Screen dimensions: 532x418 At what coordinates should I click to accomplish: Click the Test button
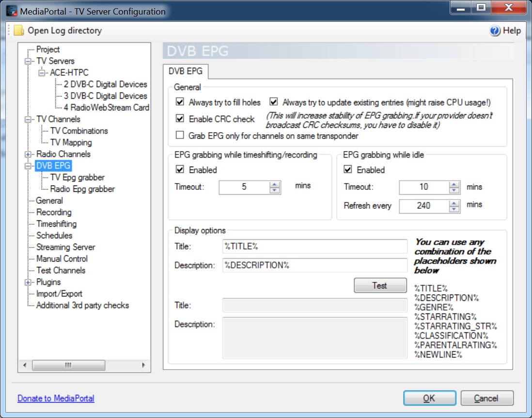coord(380,285)
